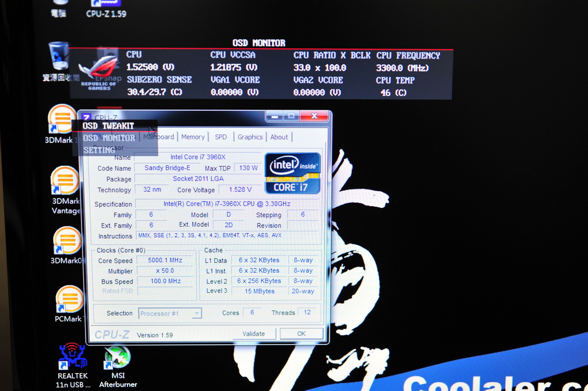Switch to the Memory tab in CPU-Z
Screen dimensions: 588x391
(193, 137)
